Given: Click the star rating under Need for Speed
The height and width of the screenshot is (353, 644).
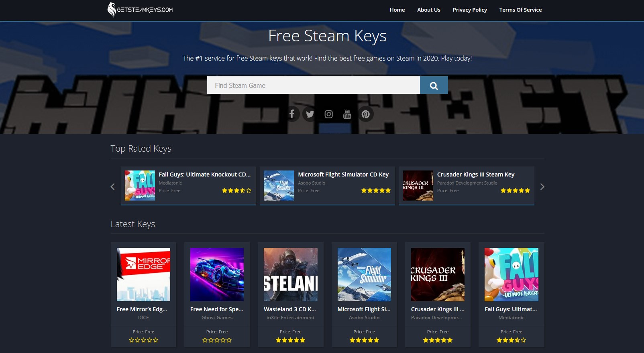Looking at the screenshot, I should point(217,340).
